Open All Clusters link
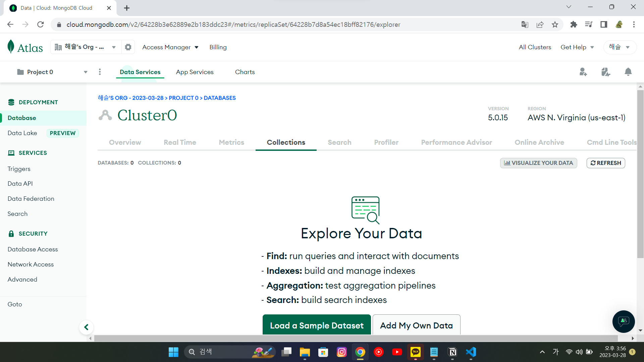Viewport: 644px width, 362px height. point(535,47)
